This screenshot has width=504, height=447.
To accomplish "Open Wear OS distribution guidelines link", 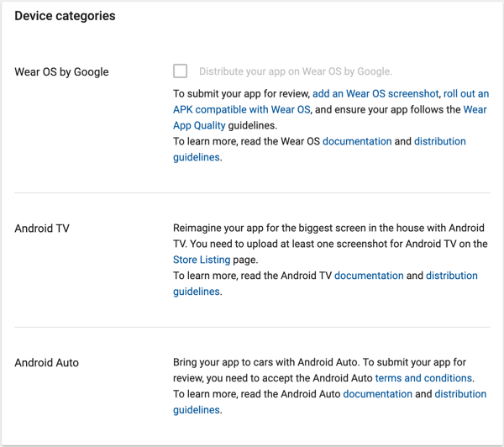I will click(439, 141).
